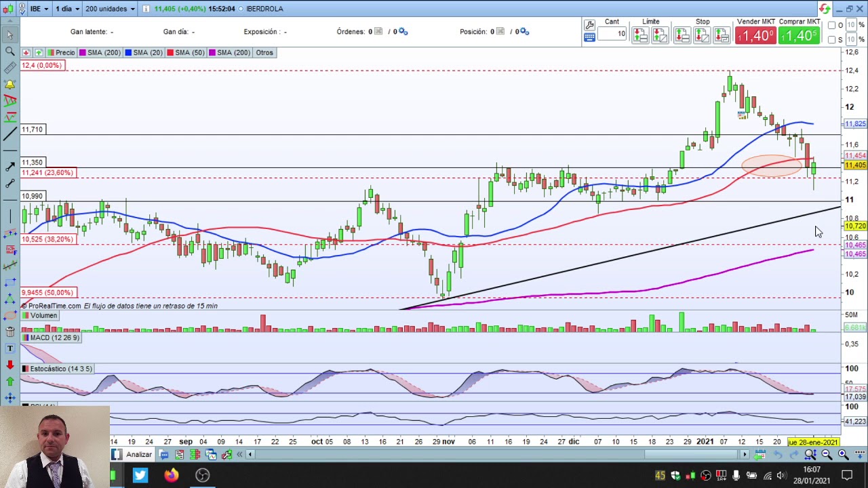This screenshot has width=868, height=488.
Task: Click the O percent value field
Action: (x=852, y=25)
